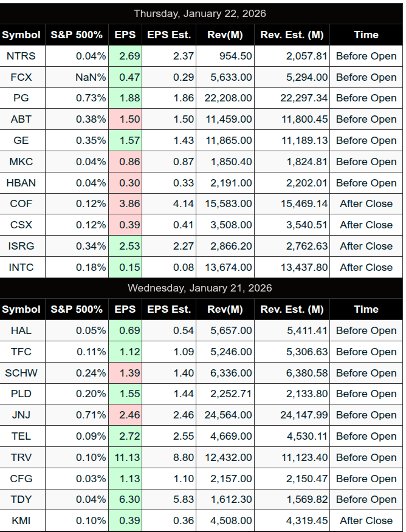Image resolution: width=406 pixels, height=532 pixels.
Task: Click the Wednesday, January 21, 2026 date header
Action: (x=200, y=288)
